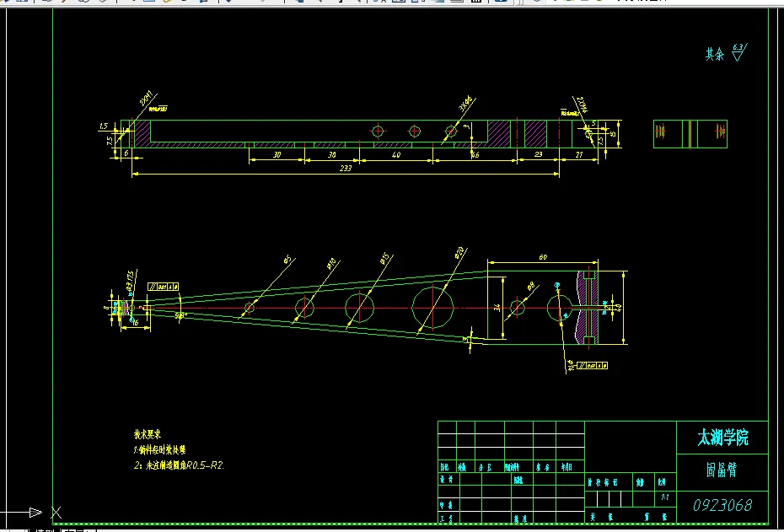Select the 其余 surface finish label
This screenshot has height=532, width=784.
(715, 54)
